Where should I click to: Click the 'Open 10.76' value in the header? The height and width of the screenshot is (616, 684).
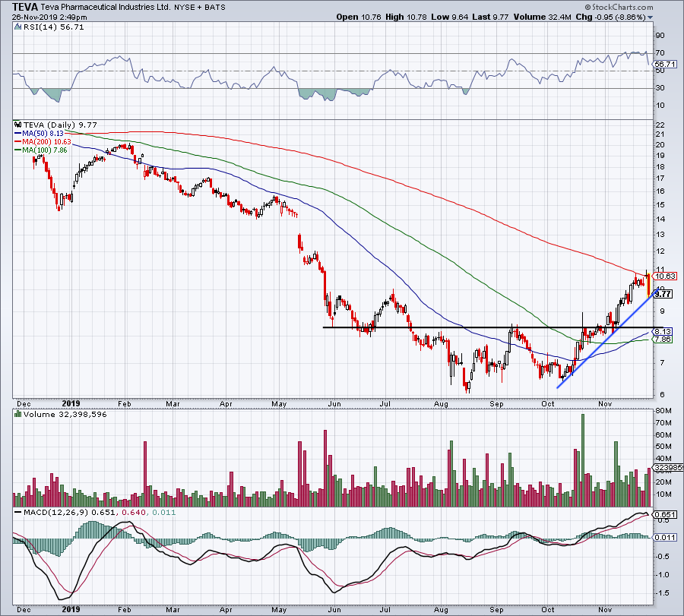point(359,17)
